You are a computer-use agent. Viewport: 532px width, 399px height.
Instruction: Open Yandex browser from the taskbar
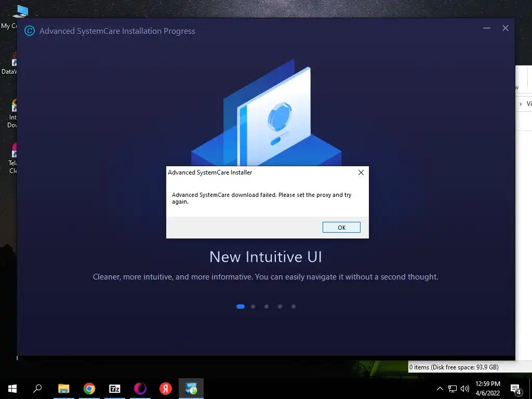pyautogui.click(x=166, y=389)
